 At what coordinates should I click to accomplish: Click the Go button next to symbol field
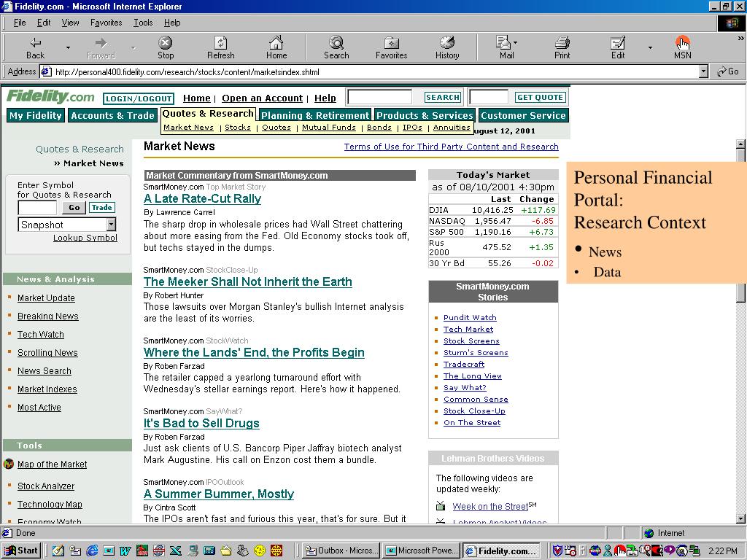pos(74,208)
